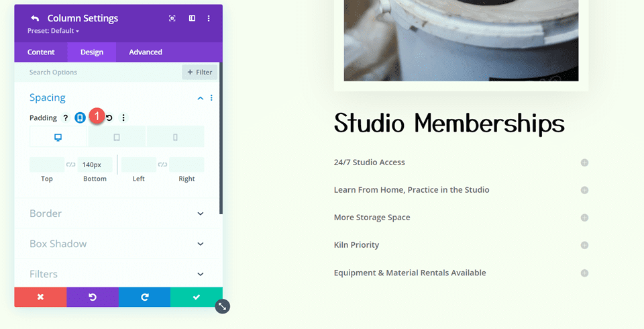
Task: Click the responsive device icon next to Padding
Action: pyautogui.click(x=80, y=117)
